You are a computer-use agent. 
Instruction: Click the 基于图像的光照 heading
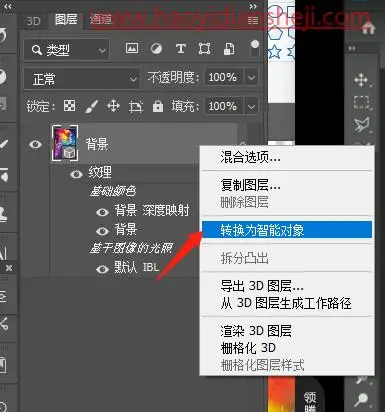(131, 248)
